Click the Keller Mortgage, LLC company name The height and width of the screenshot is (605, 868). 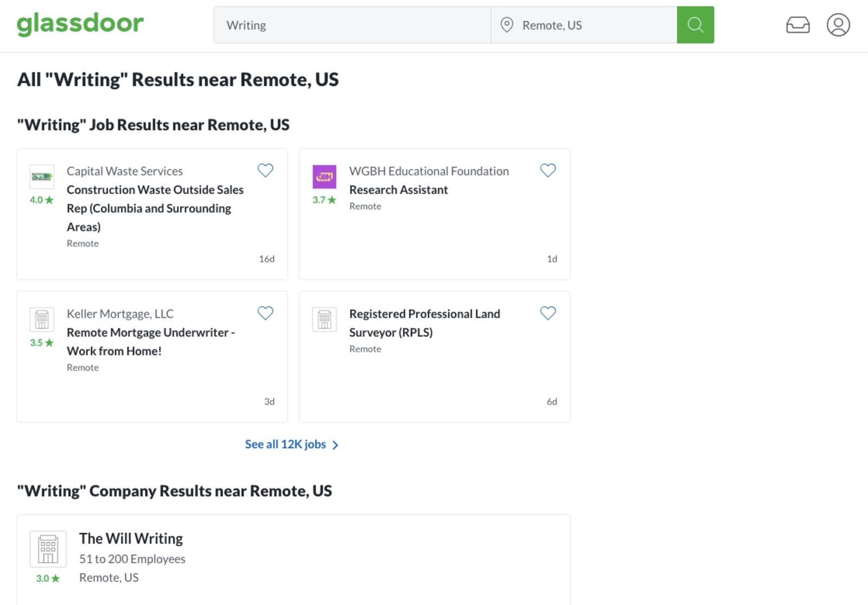point(120,313)
